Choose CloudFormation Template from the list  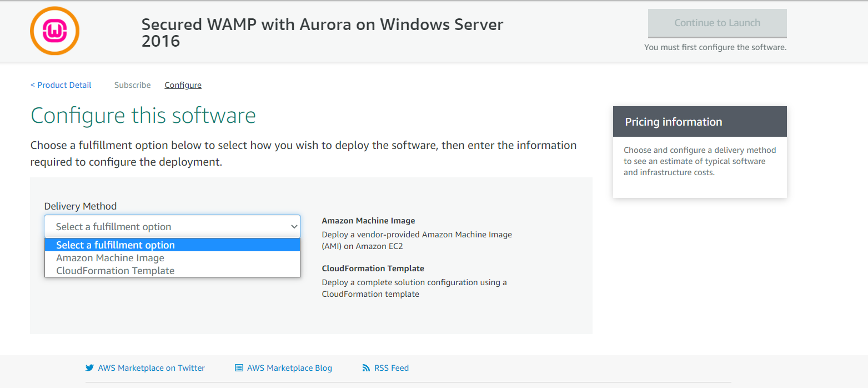(x=172, y=271)
